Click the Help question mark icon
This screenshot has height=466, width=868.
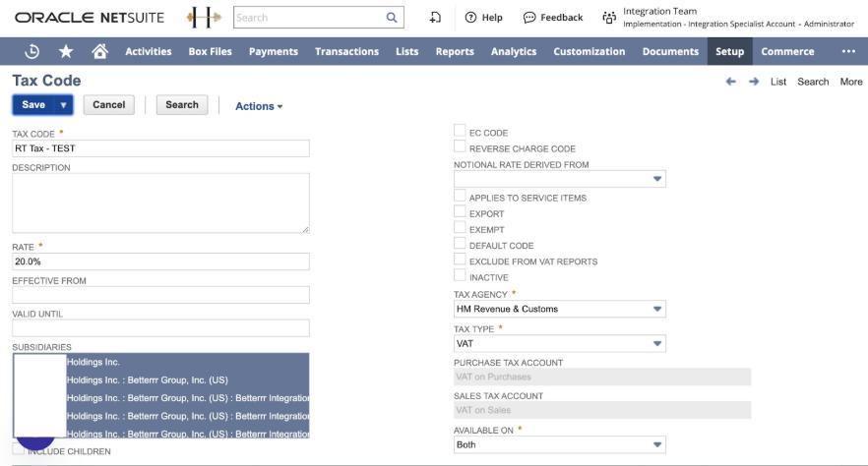(470, 18)
